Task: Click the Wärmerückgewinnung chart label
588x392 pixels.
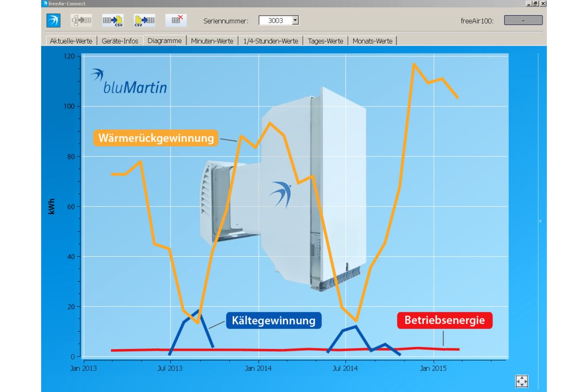Action: [156, 138]
